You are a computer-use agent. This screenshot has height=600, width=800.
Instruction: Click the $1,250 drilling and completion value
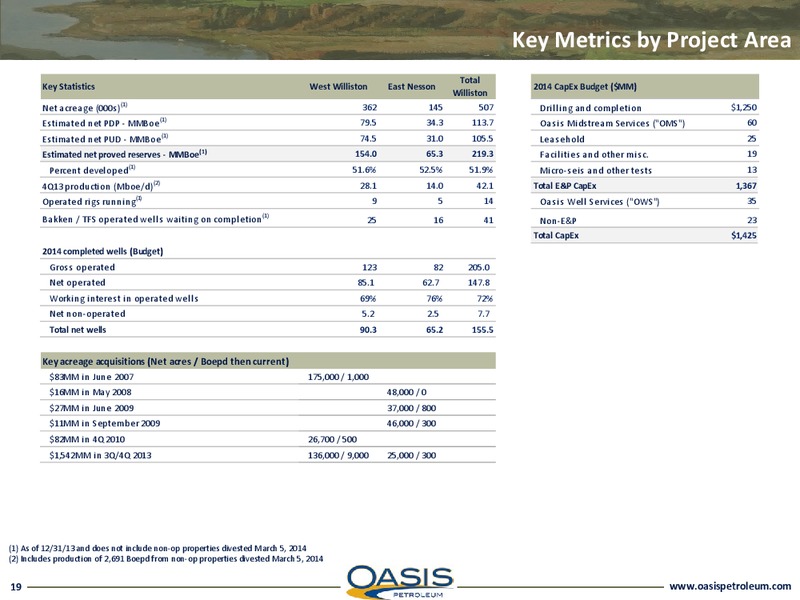[x=744, y=107]
